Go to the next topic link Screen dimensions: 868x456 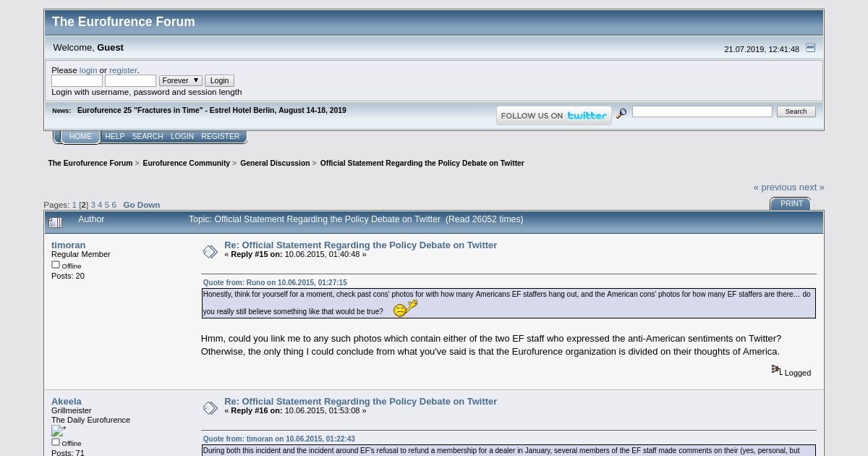812,187
